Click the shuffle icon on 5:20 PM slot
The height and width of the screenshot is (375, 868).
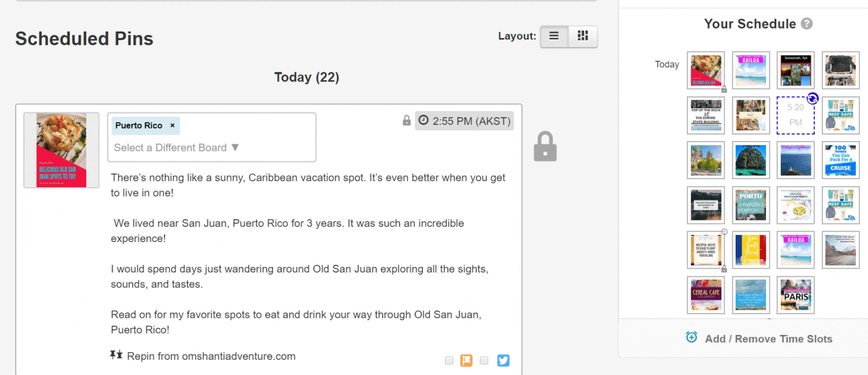pyautogui.click(x=812, y=99)
